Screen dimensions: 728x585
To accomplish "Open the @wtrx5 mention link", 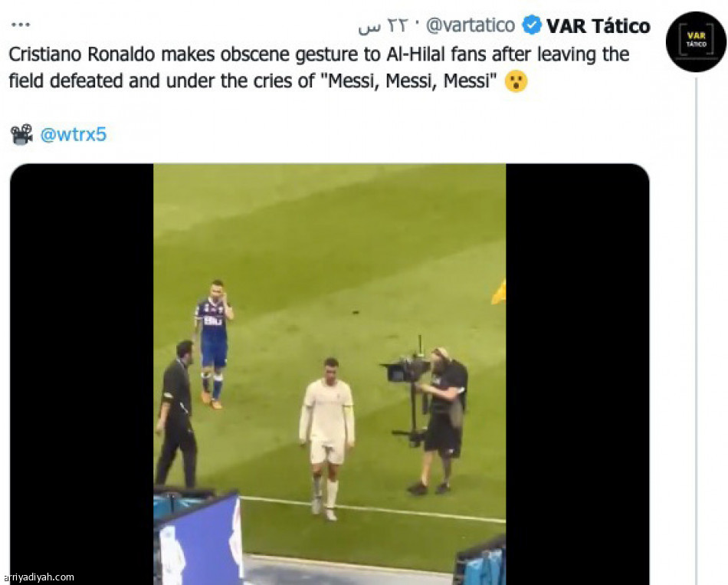I will coord(73,135).
